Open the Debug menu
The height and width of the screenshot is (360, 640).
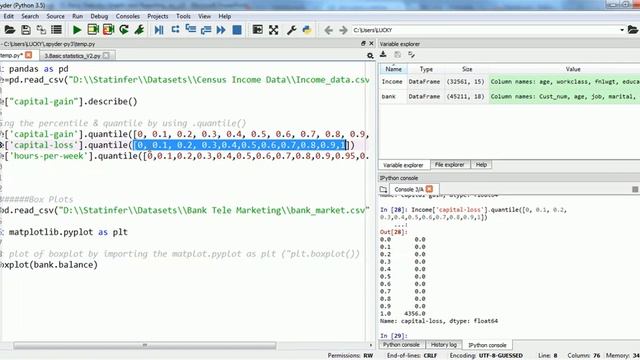coord(99,16)
